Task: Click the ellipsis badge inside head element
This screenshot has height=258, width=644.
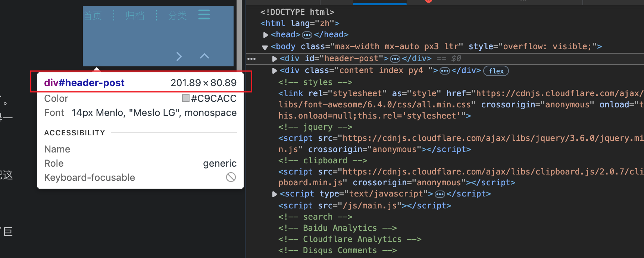Action: coord(307,35)
